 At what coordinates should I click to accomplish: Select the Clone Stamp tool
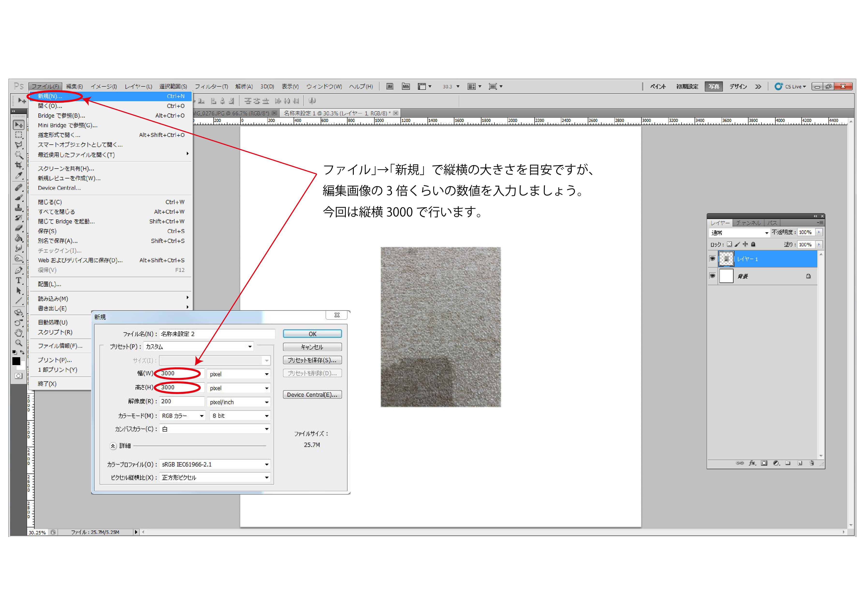point(18,207)
